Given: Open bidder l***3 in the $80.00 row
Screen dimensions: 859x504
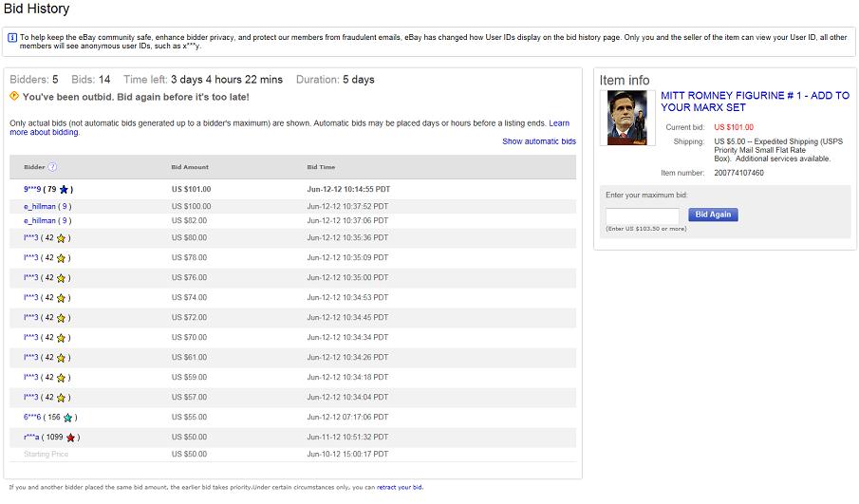Looking at the screenshot, I should (x=30, y=237).
